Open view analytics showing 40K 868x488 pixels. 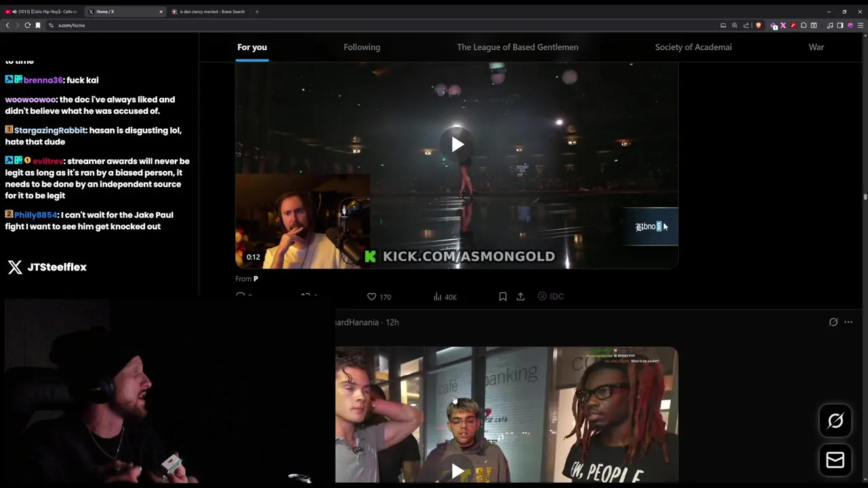click(x=445, y=297)
